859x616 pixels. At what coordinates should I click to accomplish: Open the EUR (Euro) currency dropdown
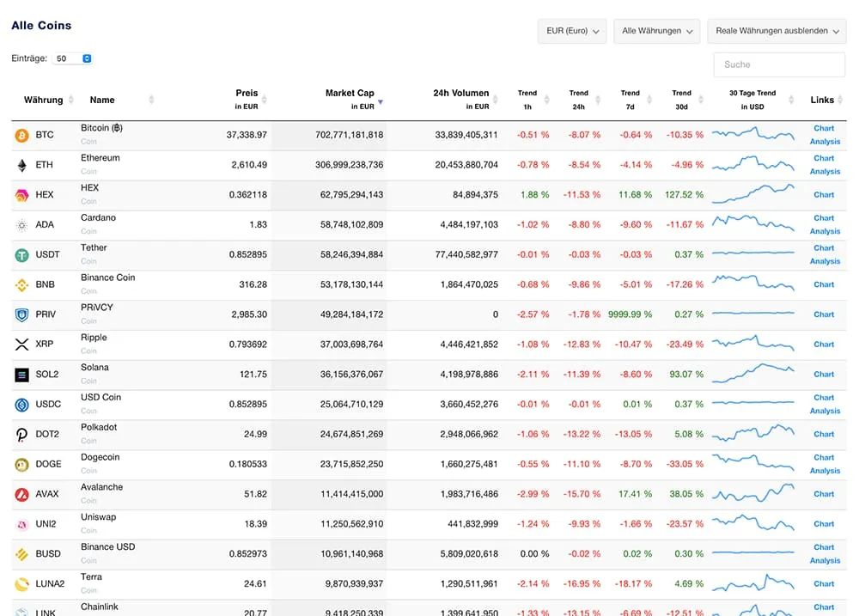[x=572, y=31]
